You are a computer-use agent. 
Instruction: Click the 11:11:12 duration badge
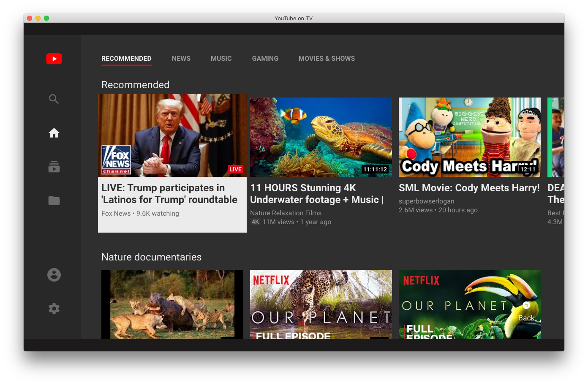click(375, 169)
